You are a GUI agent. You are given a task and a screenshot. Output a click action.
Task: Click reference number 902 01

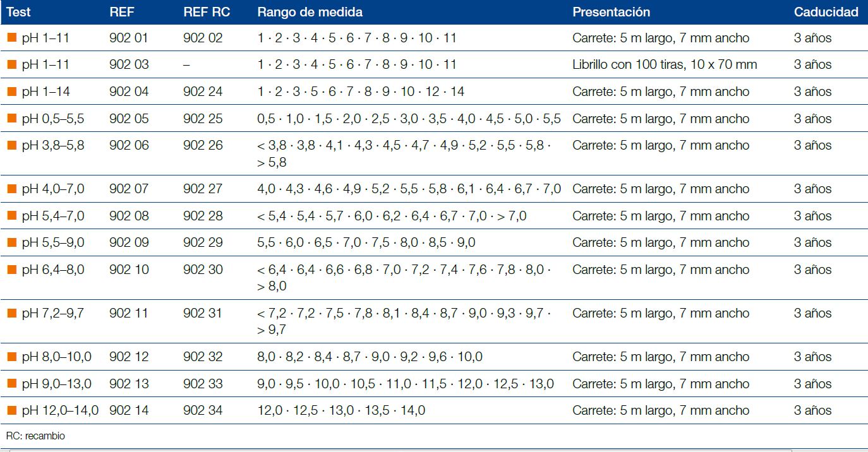click(x=128, y=38)
